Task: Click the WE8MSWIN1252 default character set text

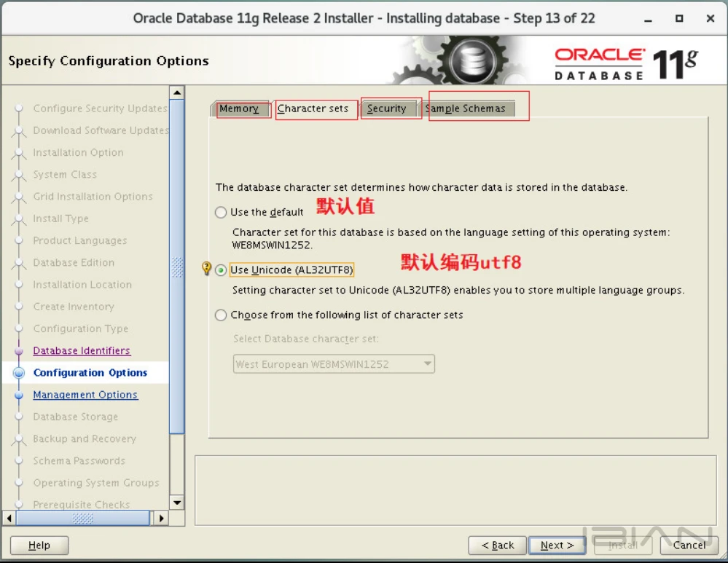Action: click(273, 245)
